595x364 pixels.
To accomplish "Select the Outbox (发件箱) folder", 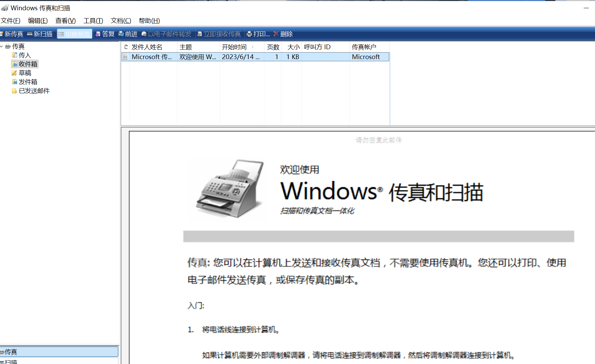I will pos(28,82).
